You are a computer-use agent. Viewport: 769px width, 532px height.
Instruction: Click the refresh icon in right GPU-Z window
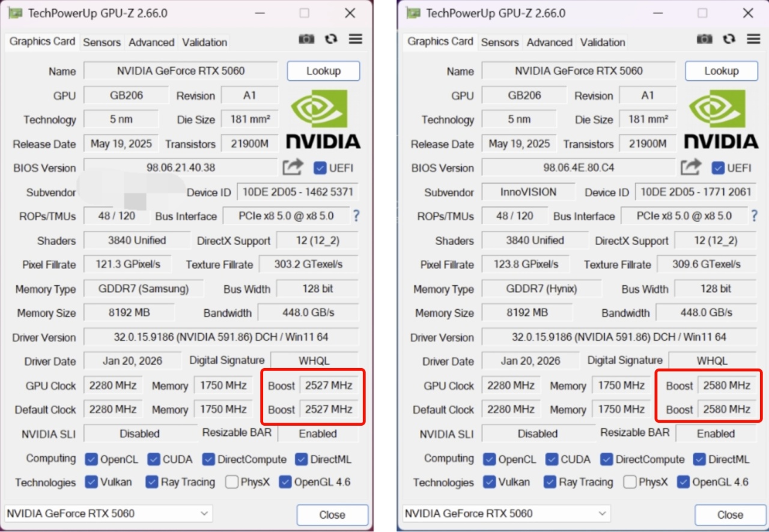coord(729,39)
